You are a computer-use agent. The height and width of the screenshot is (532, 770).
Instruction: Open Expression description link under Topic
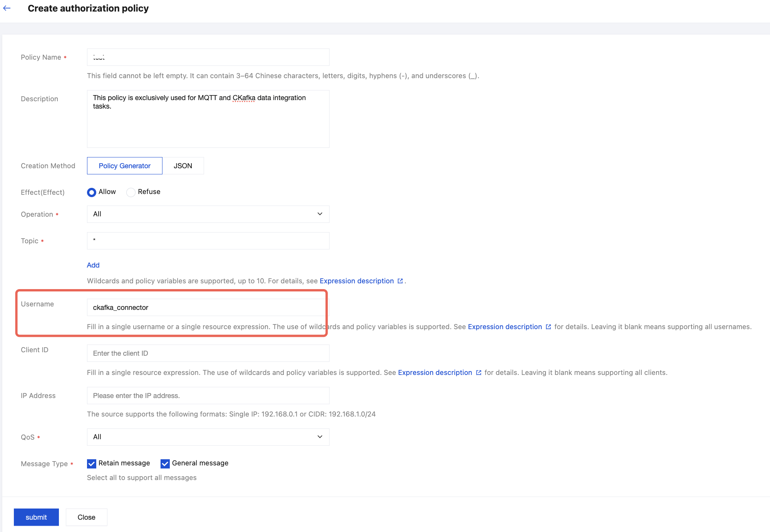(x=357, y=281)
